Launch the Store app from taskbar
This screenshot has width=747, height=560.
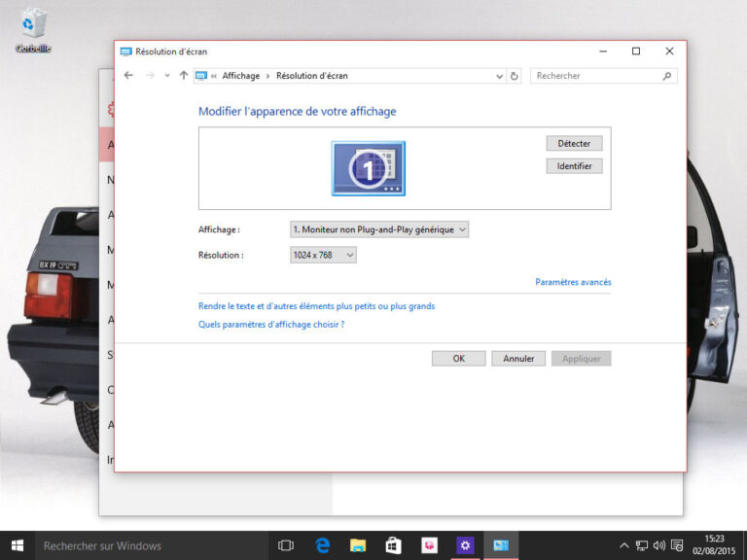click(393, 545)
